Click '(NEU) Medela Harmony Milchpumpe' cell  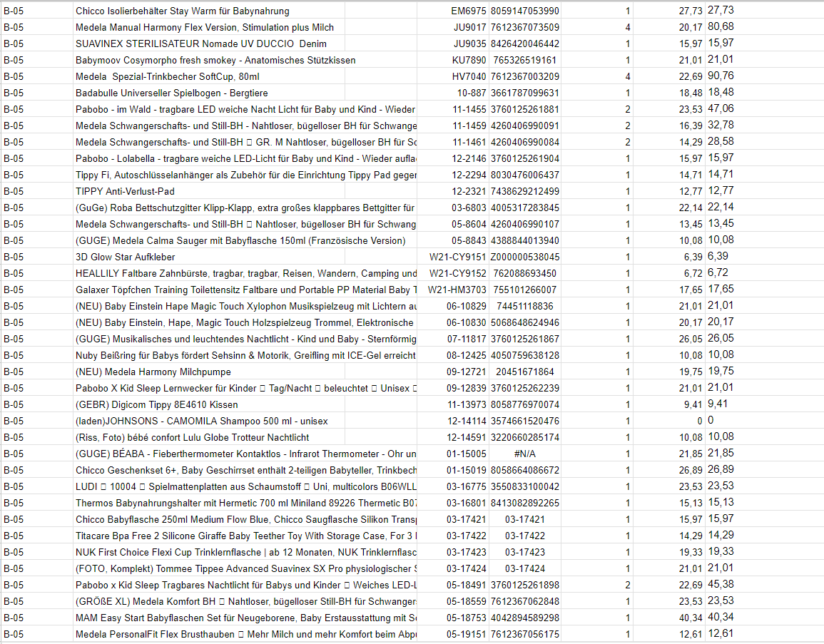click(x=209, y=372)
